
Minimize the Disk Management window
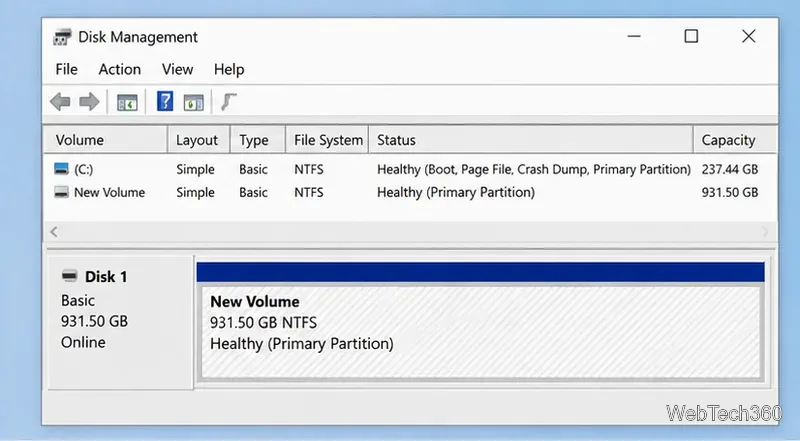point(634,36)
